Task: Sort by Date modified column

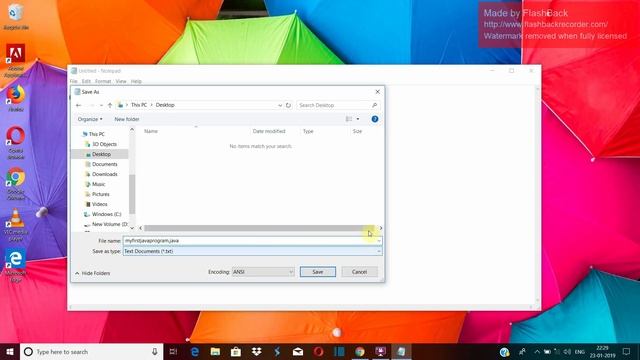Action: pyautogui.click(x=269, y=131)
